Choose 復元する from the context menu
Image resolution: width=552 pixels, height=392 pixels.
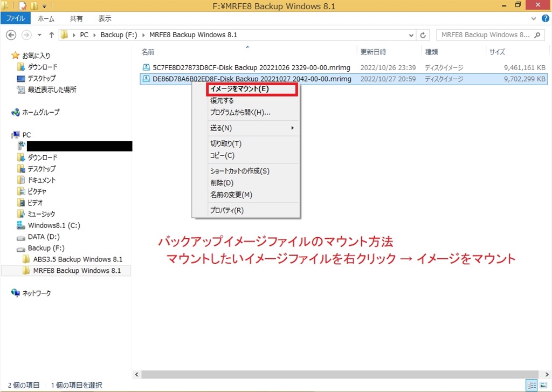(x=222, y=101)
